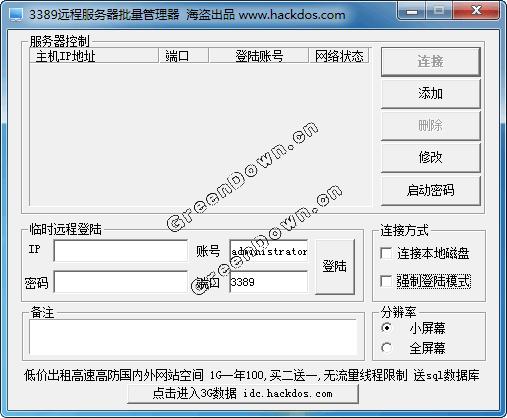507x418 pixels.
Task: Click the 登陆 (login) button for temporary remote login
Action: (335, 266)
